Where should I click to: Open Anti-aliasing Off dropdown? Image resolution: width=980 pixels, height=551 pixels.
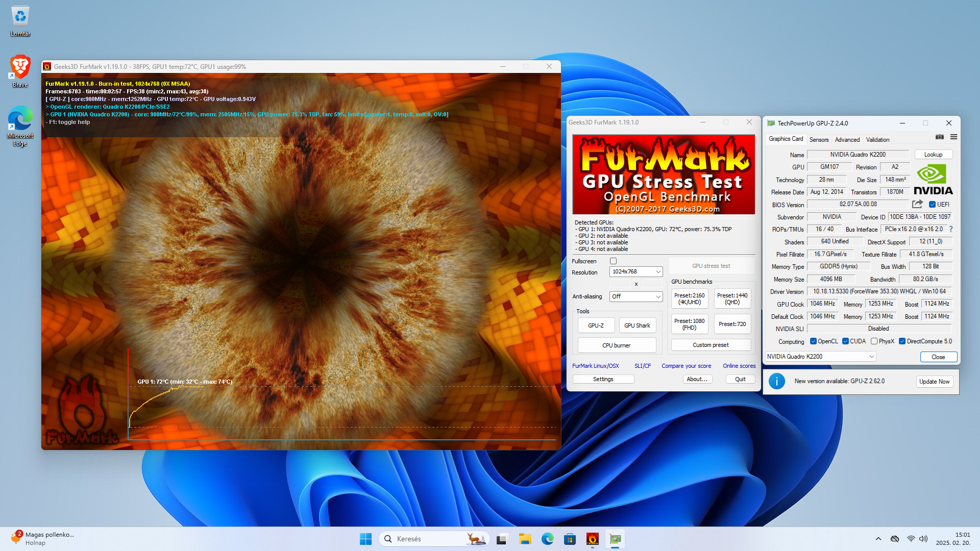coord(636,296)
